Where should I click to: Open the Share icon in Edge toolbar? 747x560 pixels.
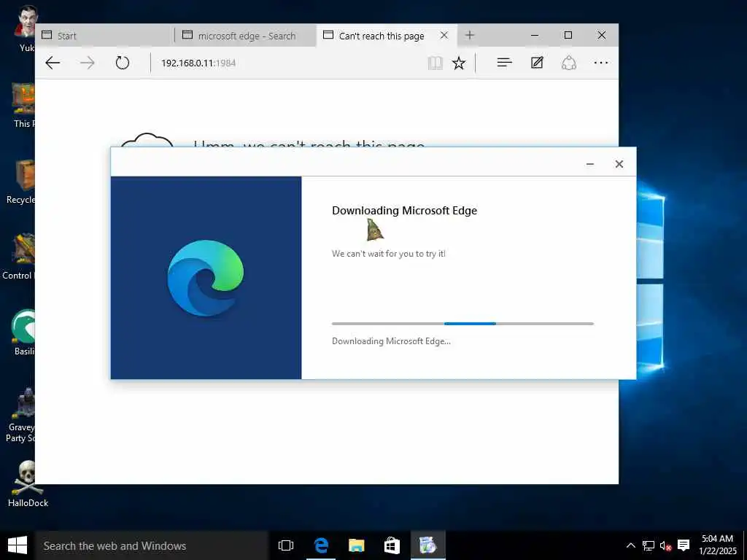click(x=569, y=63)
